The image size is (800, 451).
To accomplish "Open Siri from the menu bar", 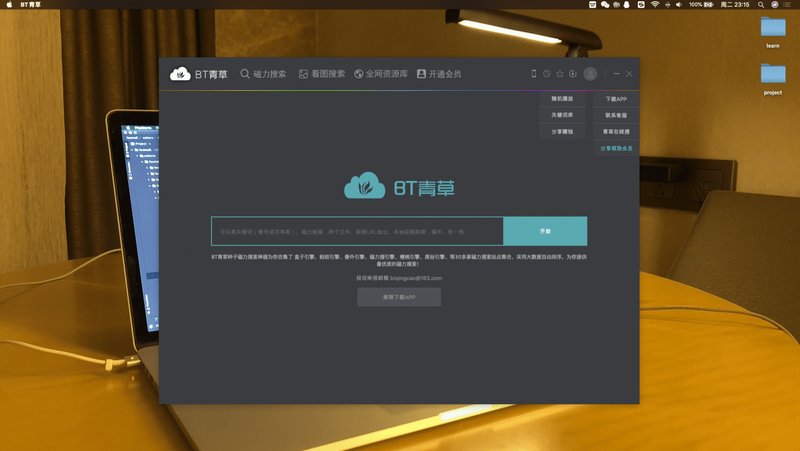I will pyautogui.click(x=774, y=5).
